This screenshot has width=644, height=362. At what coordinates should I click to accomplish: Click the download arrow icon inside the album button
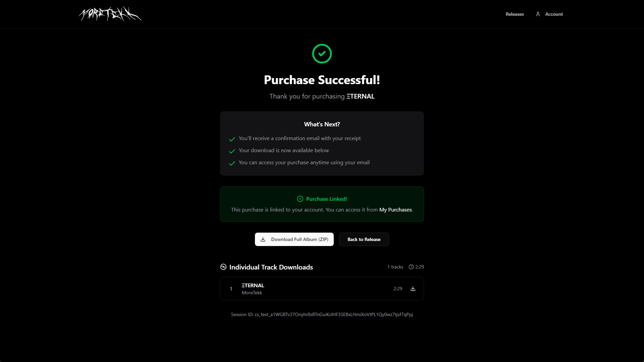point(264,239)
